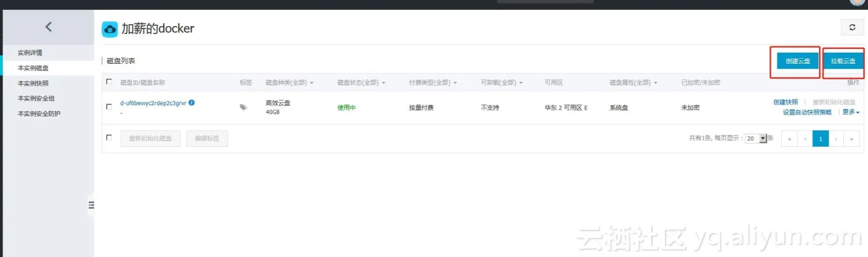Viewport: 868px width, 257px height.
Task: Click info icon next to disk ID
Action: click(192, 103)
